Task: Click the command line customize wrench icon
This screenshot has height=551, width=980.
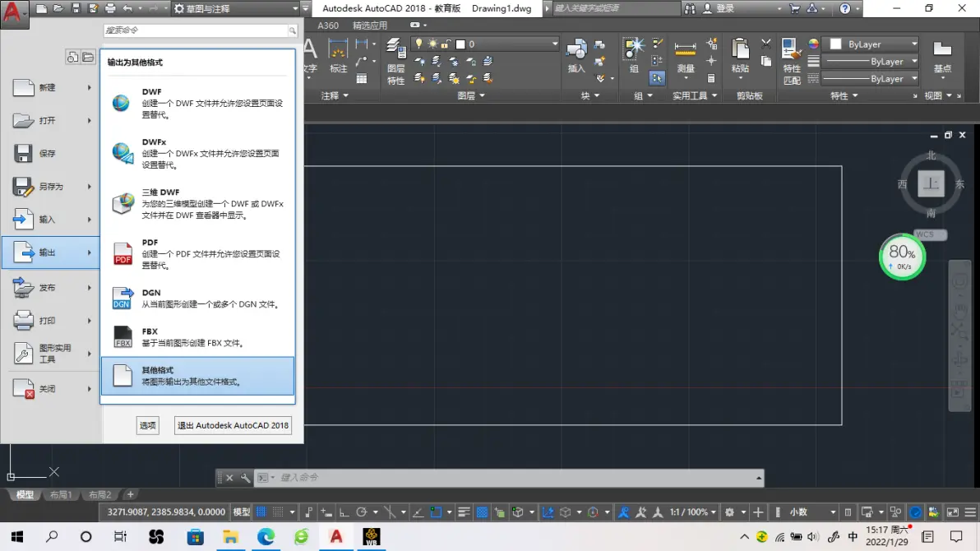Action: (245, 478)
